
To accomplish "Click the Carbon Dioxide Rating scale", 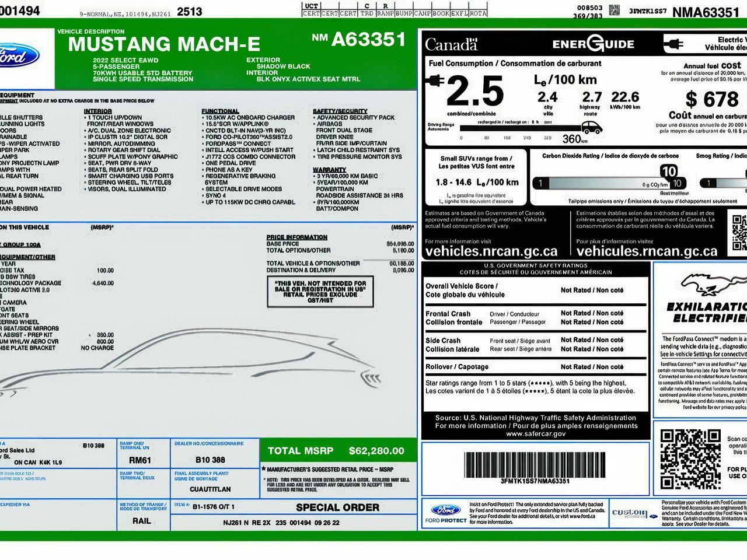I will (607, 181).
